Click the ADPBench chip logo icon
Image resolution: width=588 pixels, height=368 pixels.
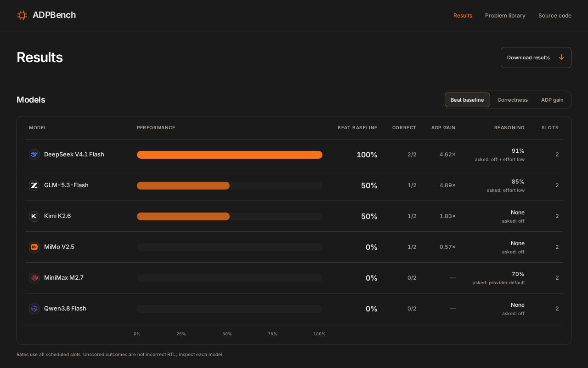pos(22,15)
